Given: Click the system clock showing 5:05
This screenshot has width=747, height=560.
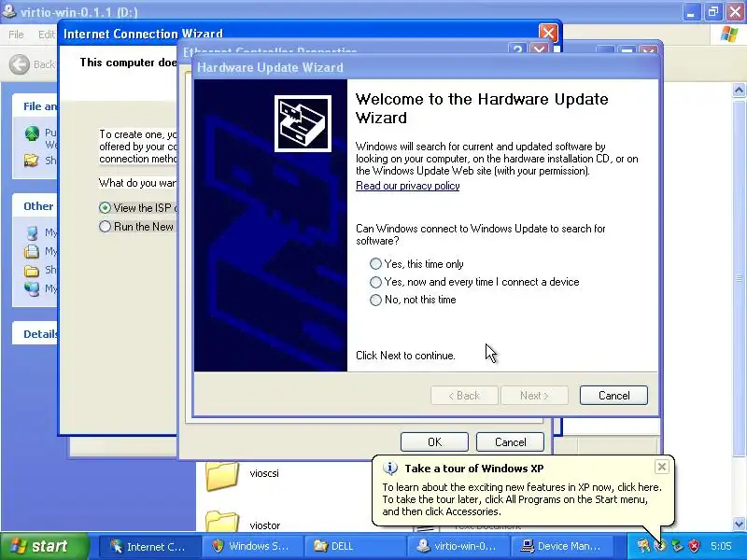Looking at the screenshot, I should (721, 546).
